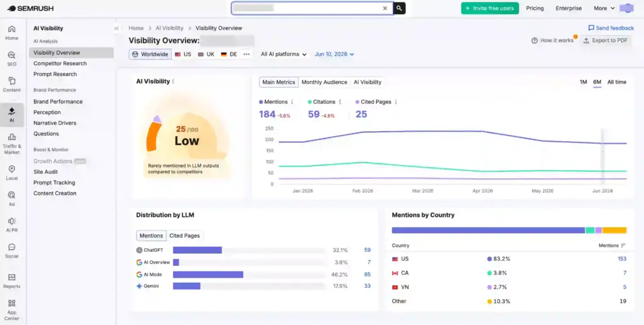Viewport: 644px width, 325px height.
Task: Toggle the Citations series in chart legend
Action: [321, 101]
